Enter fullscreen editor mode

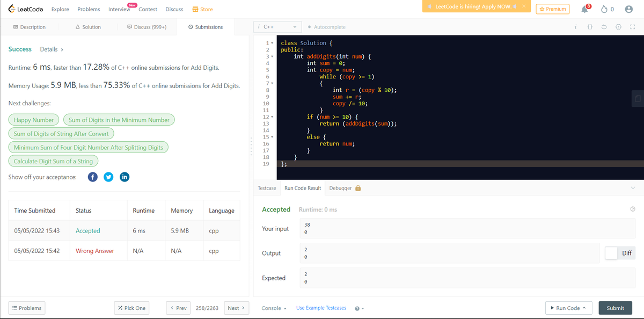coord(632,27)
